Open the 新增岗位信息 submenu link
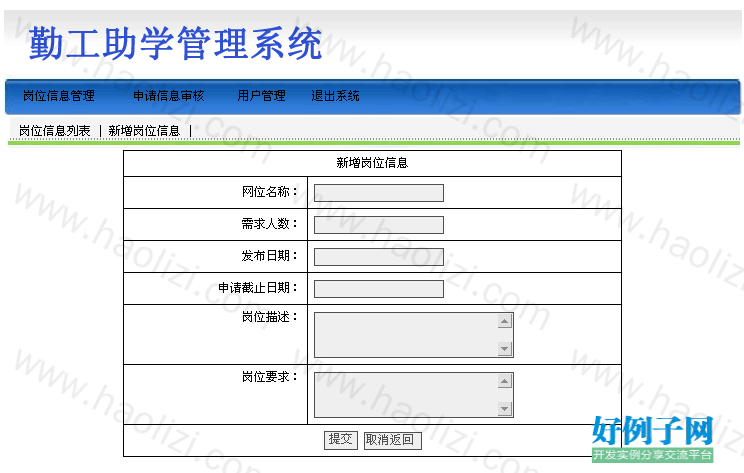The width and height of the screenshot is (744, 473). click(144, 130)
